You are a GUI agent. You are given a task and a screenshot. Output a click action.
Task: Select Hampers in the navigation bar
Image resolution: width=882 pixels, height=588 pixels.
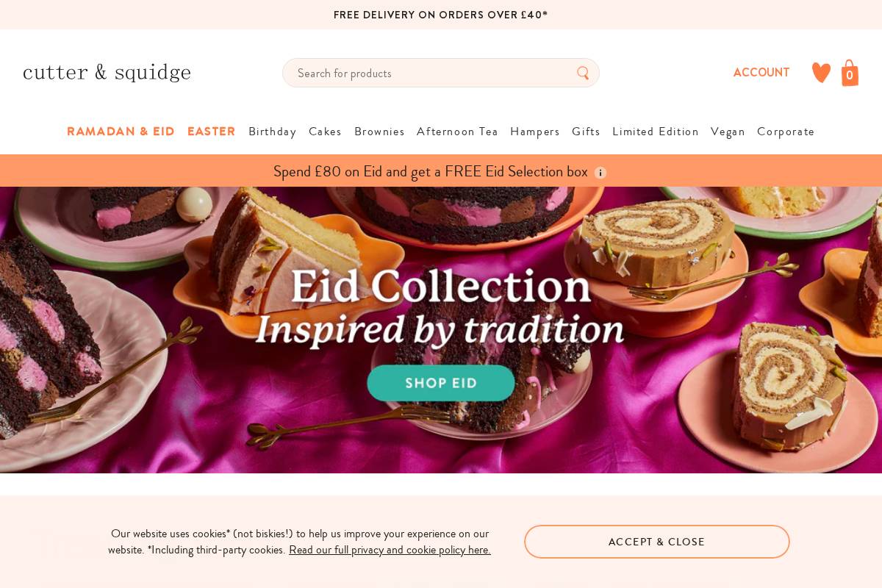535,132
